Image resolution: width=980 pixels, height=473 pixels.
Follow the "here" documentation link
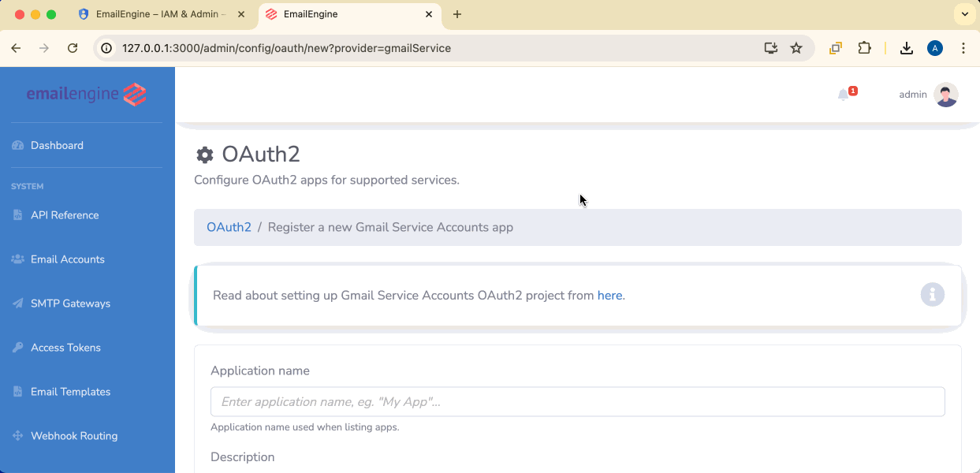(x=609, y=295)
